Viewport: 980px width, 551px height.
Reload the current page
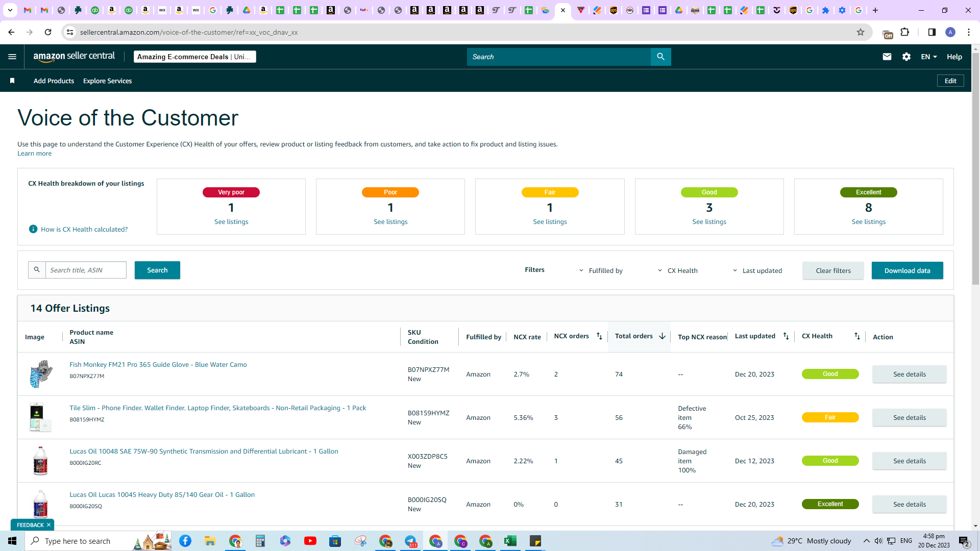(48, 32)
